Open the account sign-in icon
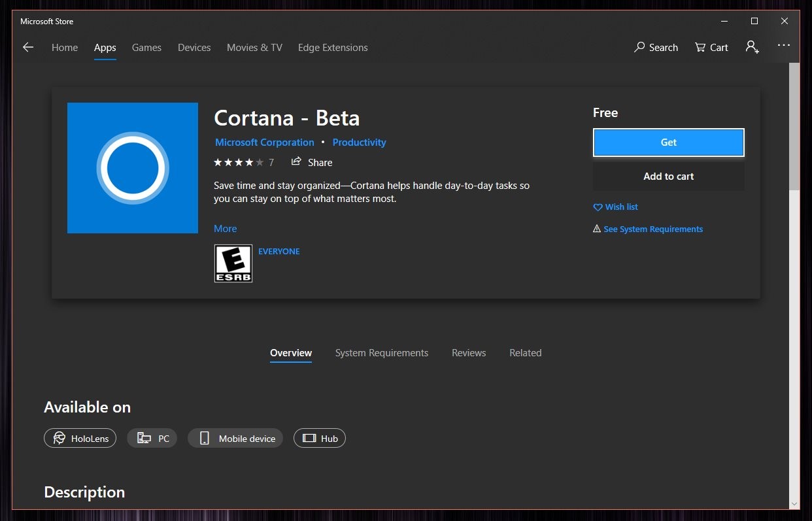 pyautogui.click(x=752, y=47)
